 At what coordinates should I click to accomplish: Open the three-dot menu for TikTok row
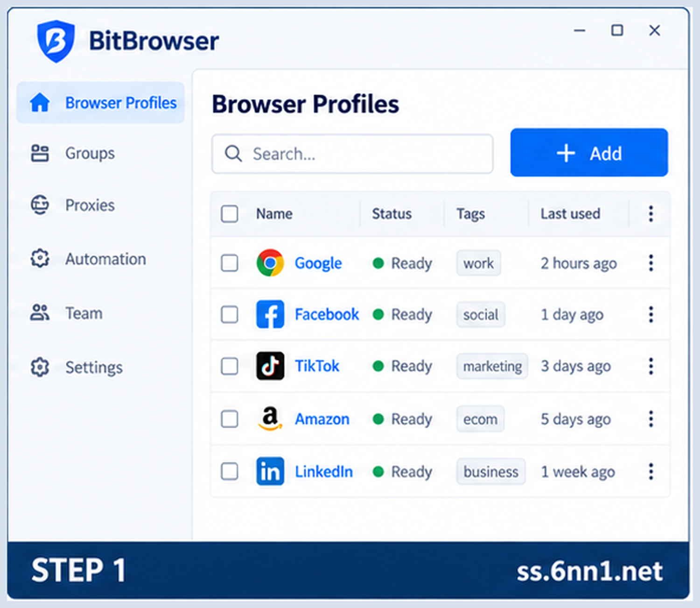coord(651,366)
